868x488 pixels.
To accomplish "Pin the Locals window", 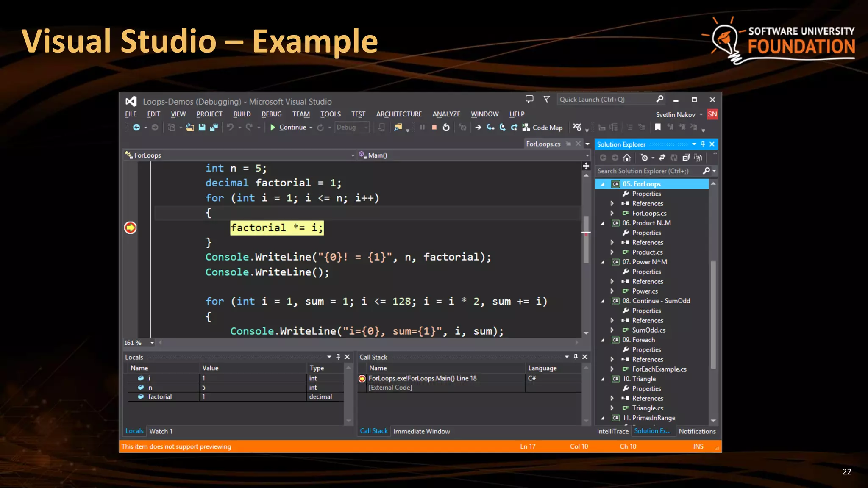I will 338,357.
